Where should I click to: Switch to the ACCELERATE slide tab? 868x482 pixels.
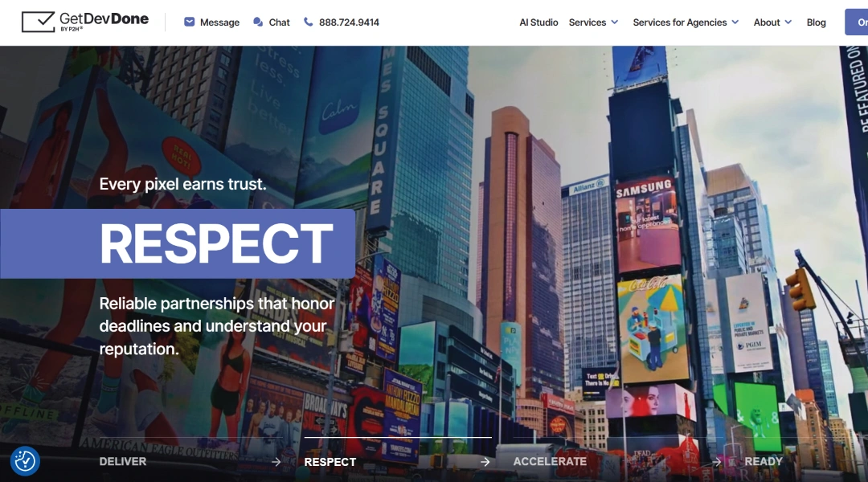tap(550, 462)
